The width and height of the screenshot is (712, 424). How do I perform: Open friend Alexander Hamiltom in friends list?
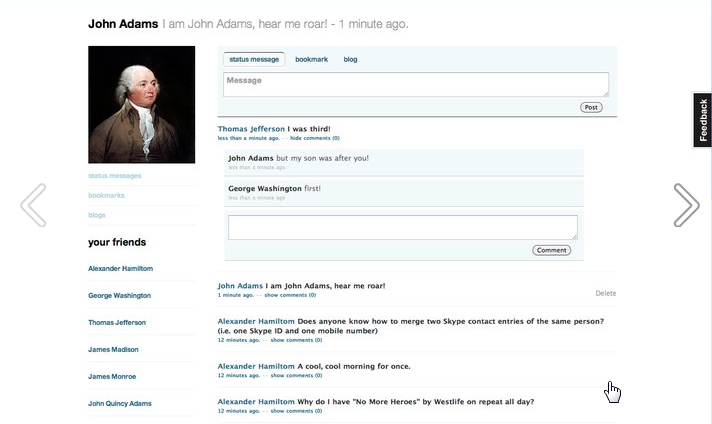coord(120,268)
